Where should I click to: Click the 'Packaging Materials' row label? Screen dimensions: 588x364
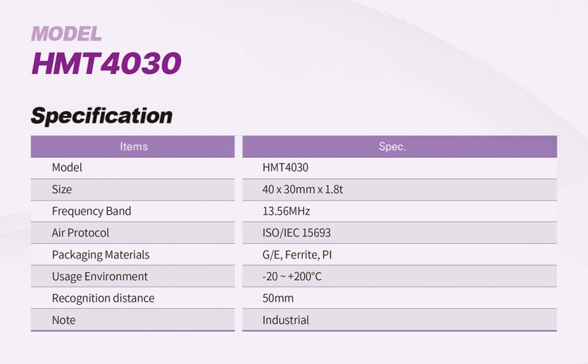(101, 255)
